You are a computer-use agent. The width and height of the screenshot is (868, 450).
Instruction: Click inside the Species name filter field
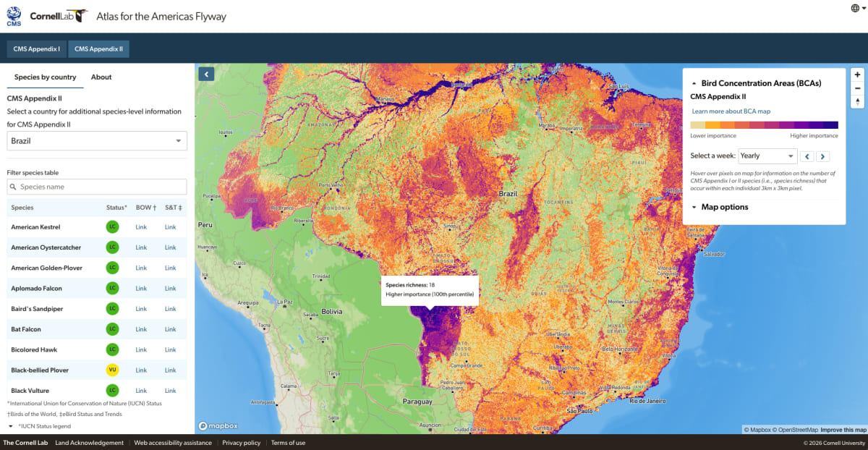point(97,187)
